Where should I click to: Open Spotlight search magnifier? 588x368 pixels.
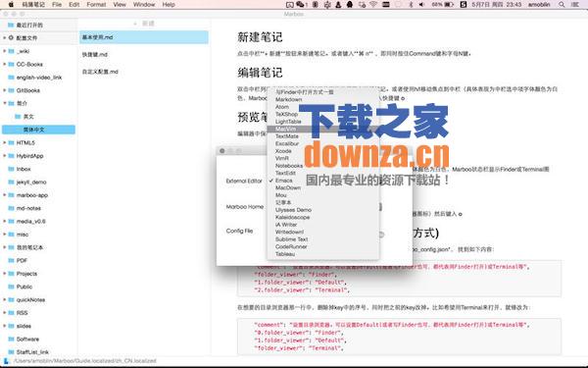[x=562, y=5]
